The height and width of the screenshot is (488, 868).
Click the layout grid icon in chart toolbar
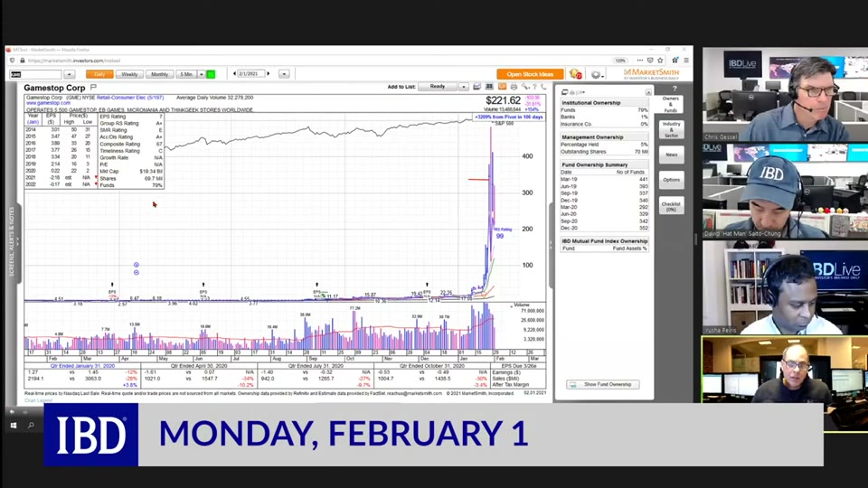[x=489, y=87]
